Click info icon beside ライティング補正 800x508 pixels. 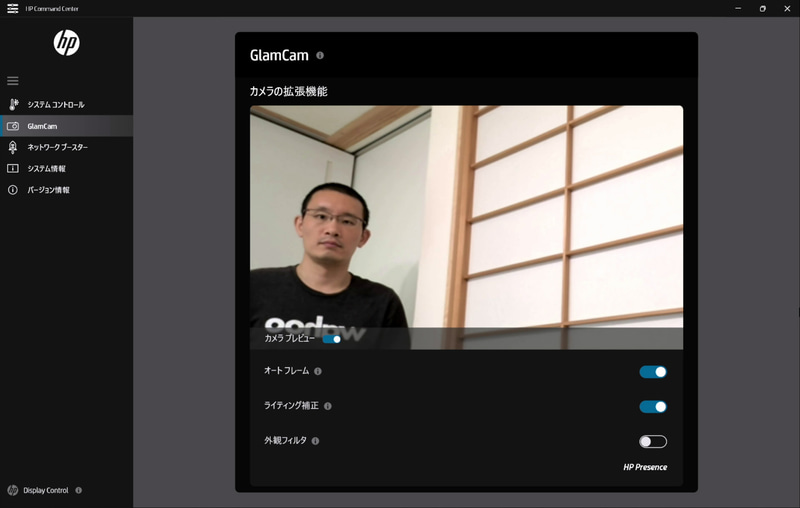(x=328, y=406)
